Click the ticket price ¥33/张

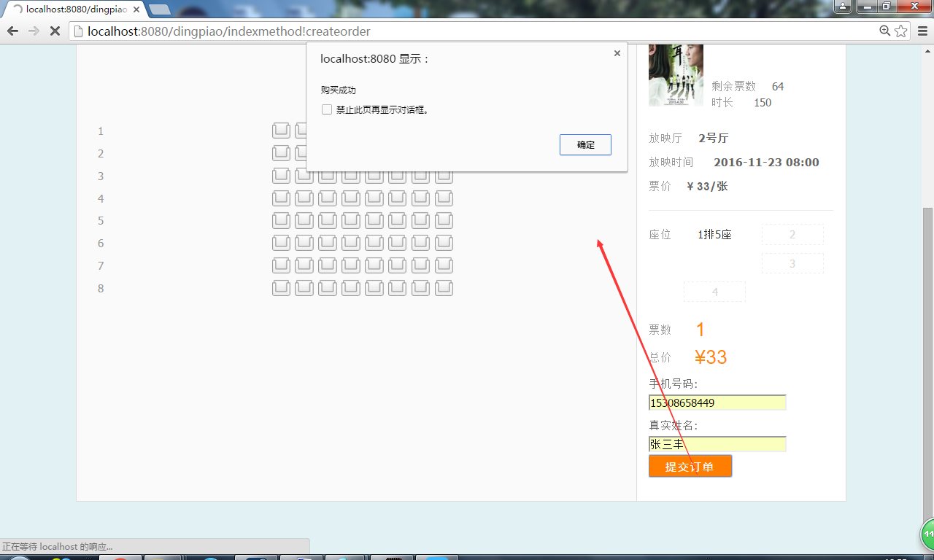point(707,186)
